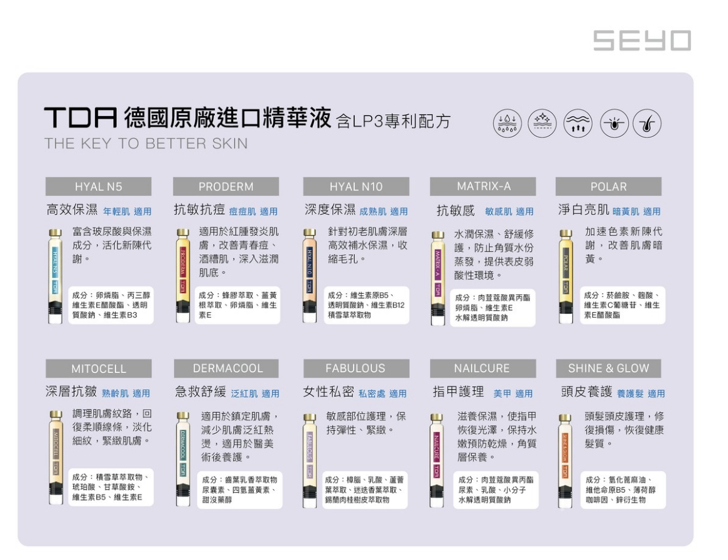Image resolution: width=728 pixels, height=560 pixels.
Task: Select the NAILCURE ampoule image
Action: point(437,460)
